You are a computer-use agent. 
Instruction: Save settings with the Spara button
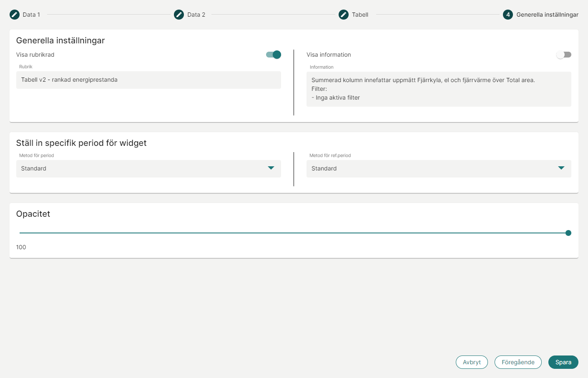[x=563, y=362]
